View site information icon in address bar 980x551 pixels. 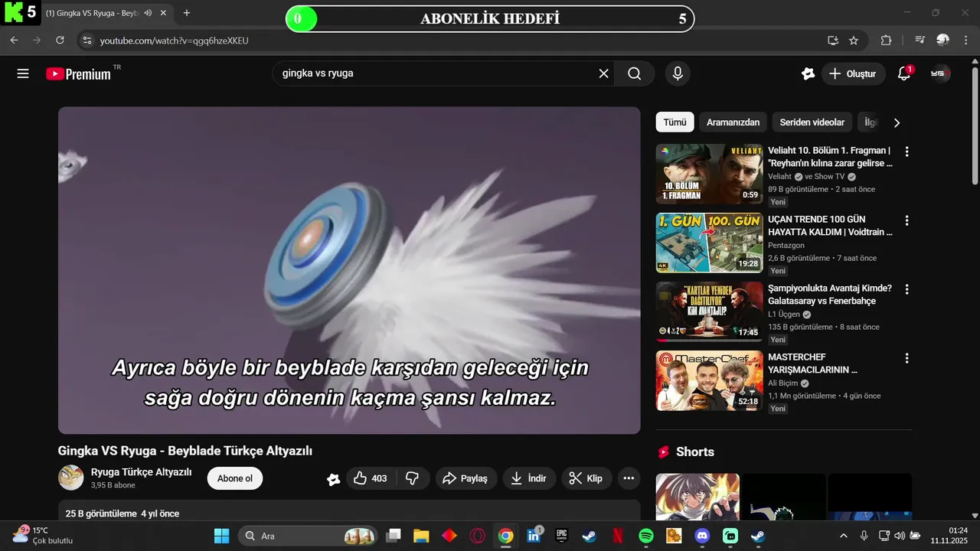(x=87, y=40)
